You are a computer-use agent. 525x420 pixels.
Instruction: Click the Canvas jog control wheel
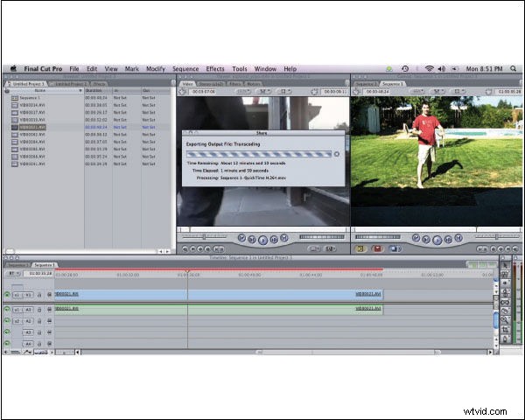[378, 237]
